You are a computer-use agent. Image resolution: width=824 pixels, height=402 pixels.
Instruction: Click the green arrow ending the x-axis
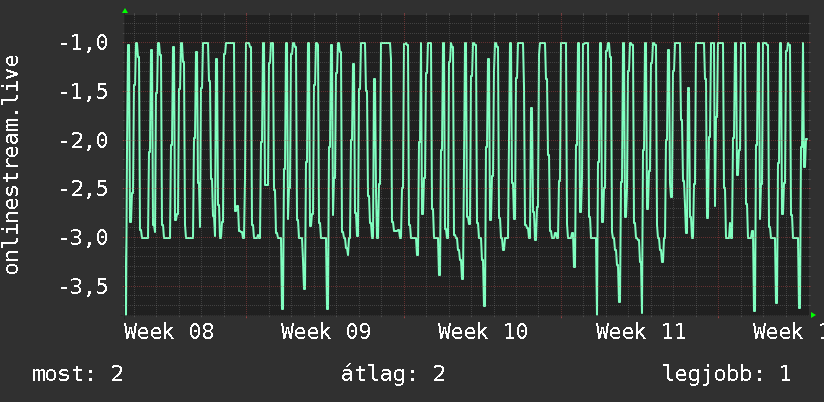click(813, 315)
